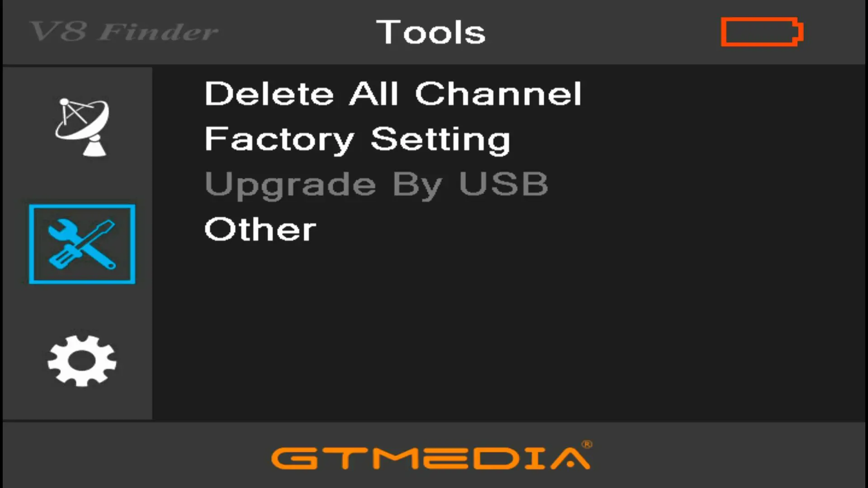The width and height of the screenshot is (868, 488).
Task: Select the settings gear icon
Action: pos(82,361)
